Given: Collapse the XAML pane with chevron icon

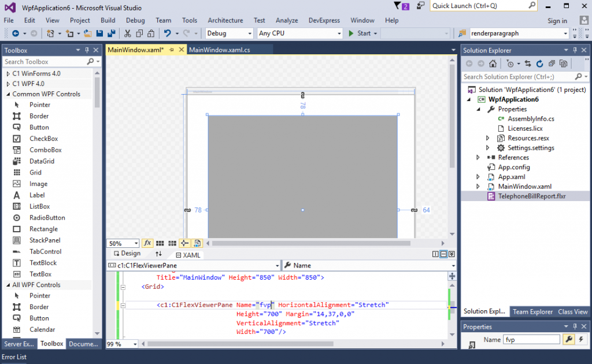Looking at the screenshot, I should click(x=452, y=254).
